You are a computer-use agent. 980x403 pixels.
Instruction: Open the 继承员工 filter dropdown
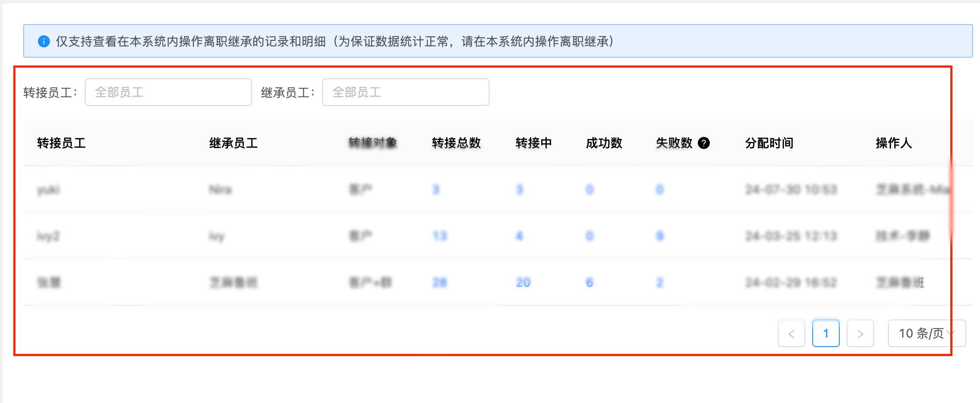[406, 92]
